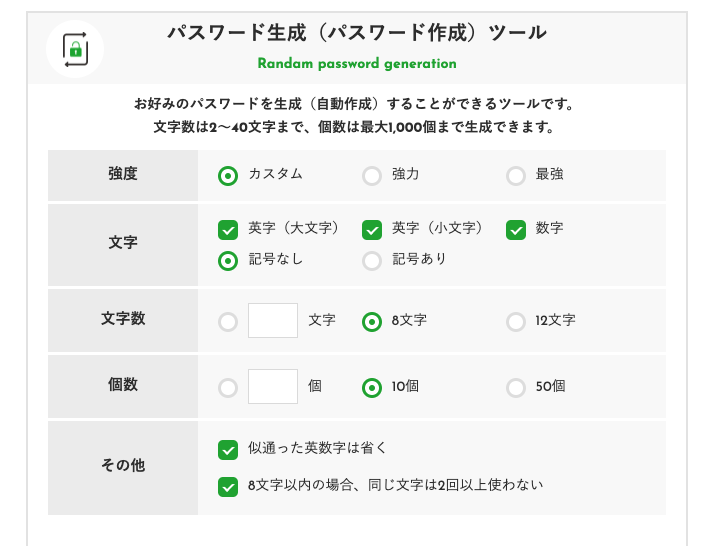The height and width of the screenshot is (546, 713).
Task: Select the custom 個 quantity radio button
Action: [228, 388]
